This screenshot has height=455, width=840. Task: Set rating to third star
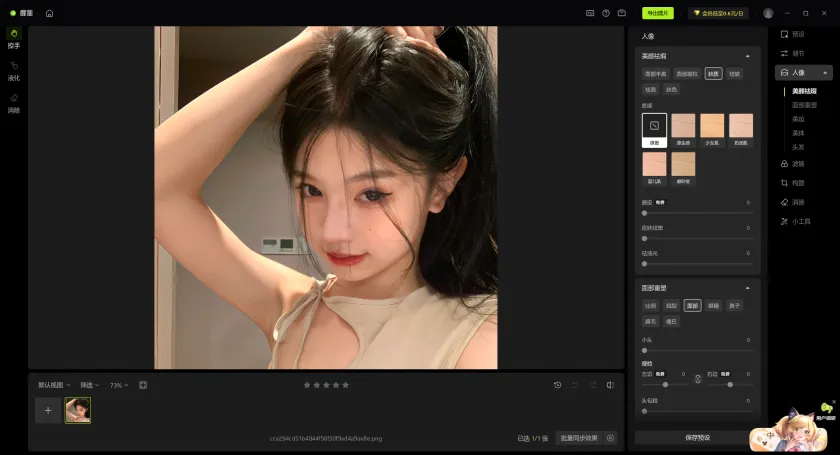326,385
